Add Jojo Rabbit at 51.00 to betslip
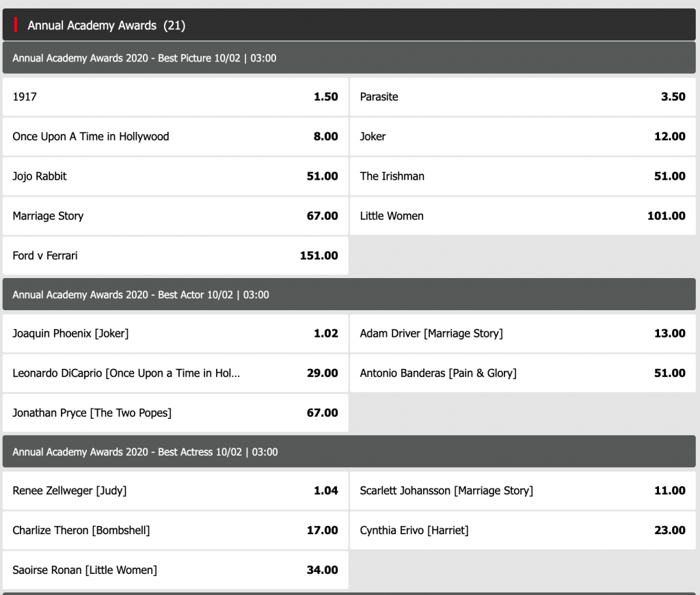Image resolution: width=700 pixels, height=595 pixels. click(x=175, y=176)
